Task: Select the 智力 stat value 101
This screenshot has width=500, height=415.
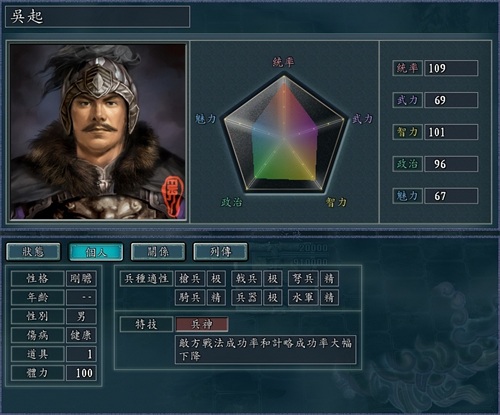Action: [451, 132]
